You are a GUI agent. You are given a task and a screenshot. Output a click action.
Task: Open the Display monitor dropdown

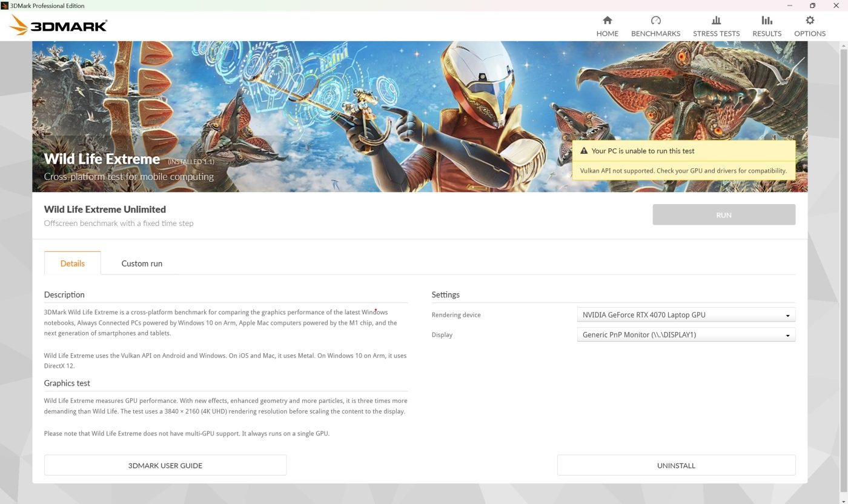[686, 335]
